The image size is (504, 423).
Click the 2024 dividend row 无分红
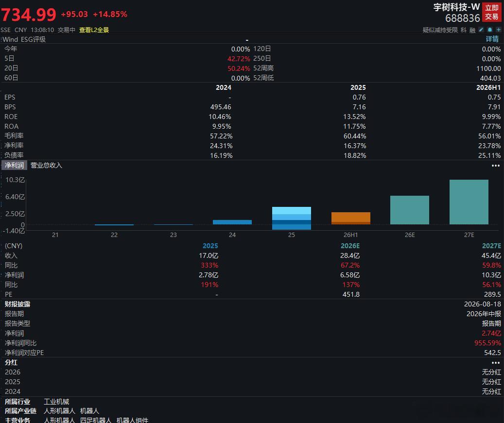point(491,391)
